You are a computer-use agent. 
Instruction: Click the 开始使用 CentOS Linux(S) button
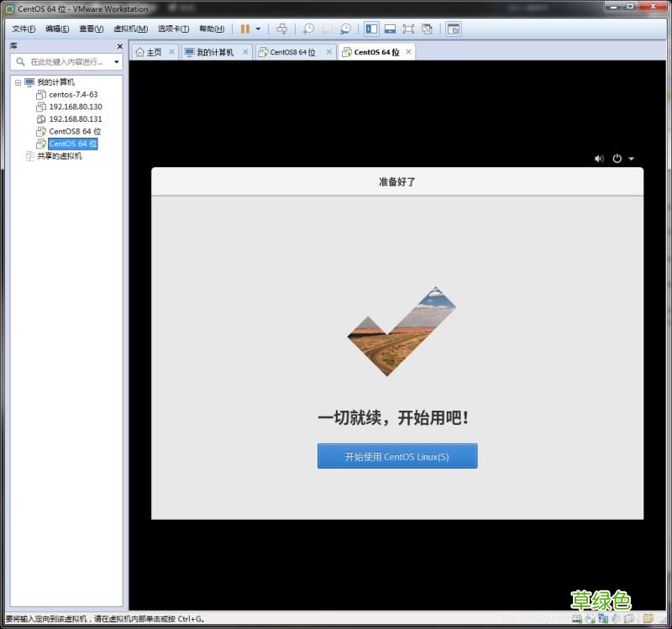click(397, 456)
